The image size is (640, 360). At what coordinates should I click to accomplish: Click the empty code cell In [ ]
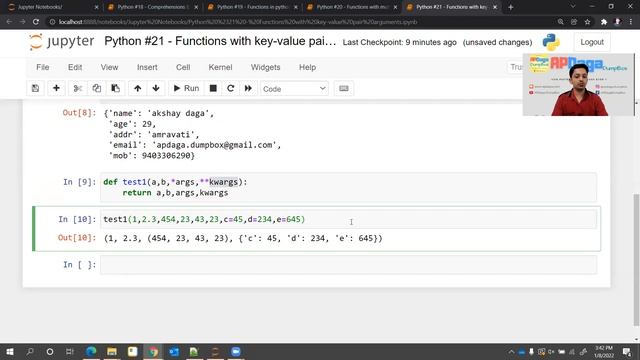pos(348,265)
